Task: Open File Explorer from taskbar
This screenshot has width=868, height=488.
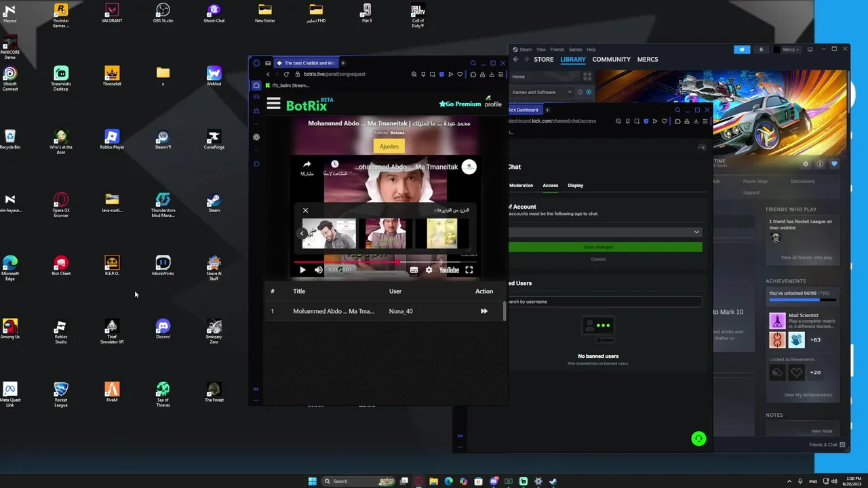Action: click(434, 481)
